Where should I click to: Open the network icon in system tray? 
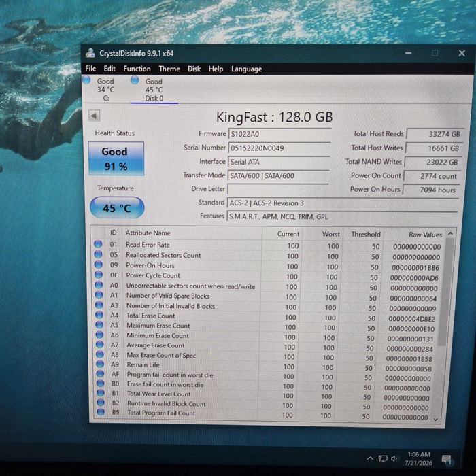(383, 459)
